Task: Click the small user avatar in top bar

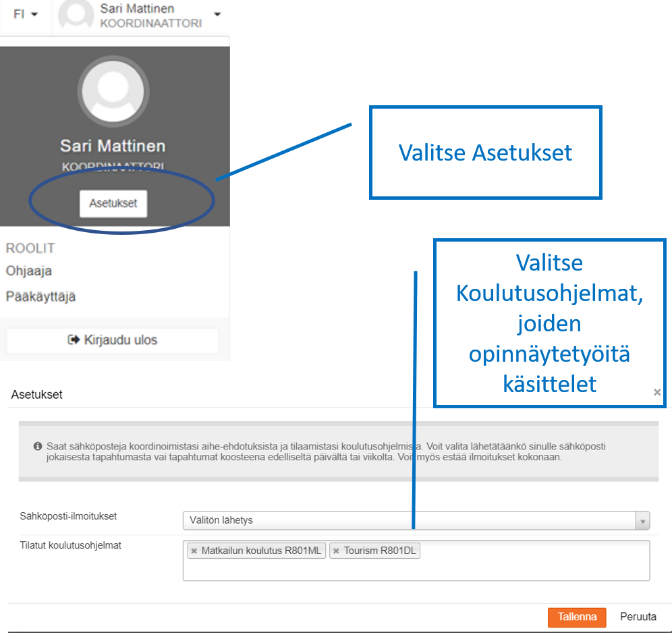Action: pos(74,15)
